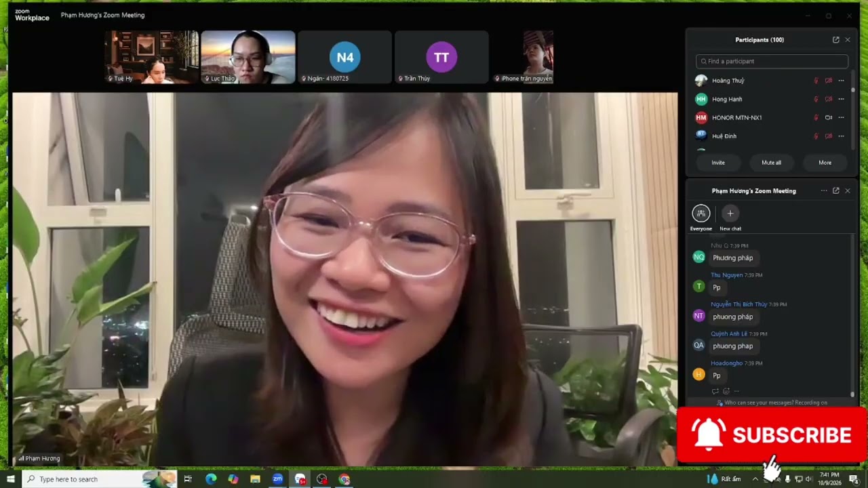Screen dimensions: 868x488
Task: Reply to Hoadongho's message icon
Action: click(x=715, y=391)
